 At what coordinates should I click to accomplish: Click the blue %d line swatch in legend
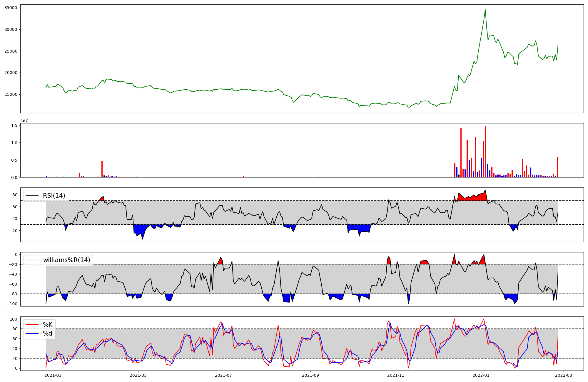coord(32,334)
